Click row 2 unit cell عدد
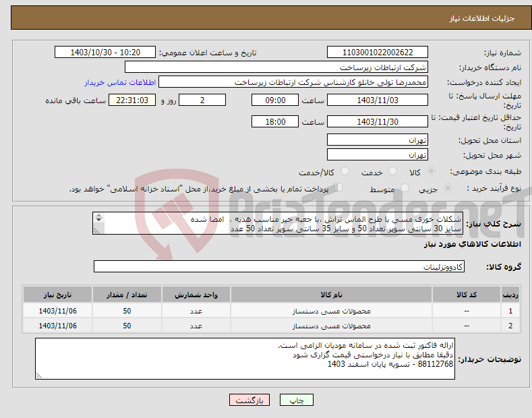 (x=196, y=326)
